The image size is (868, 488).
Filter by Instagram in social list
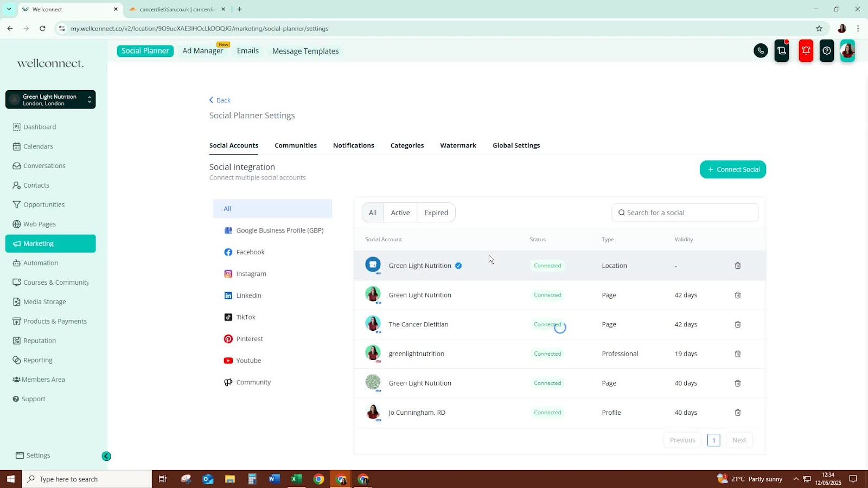pos(251,274)
